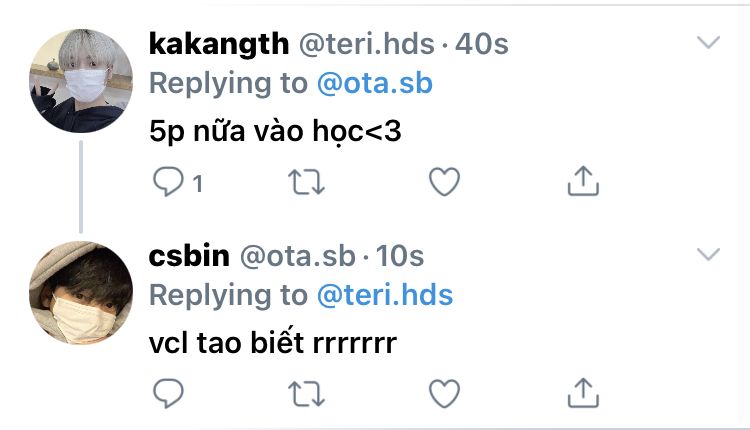The width and height of the screenshot is (750, 430).
Task: Share kakangth's tweet
Action: click(x=582, y=181)
